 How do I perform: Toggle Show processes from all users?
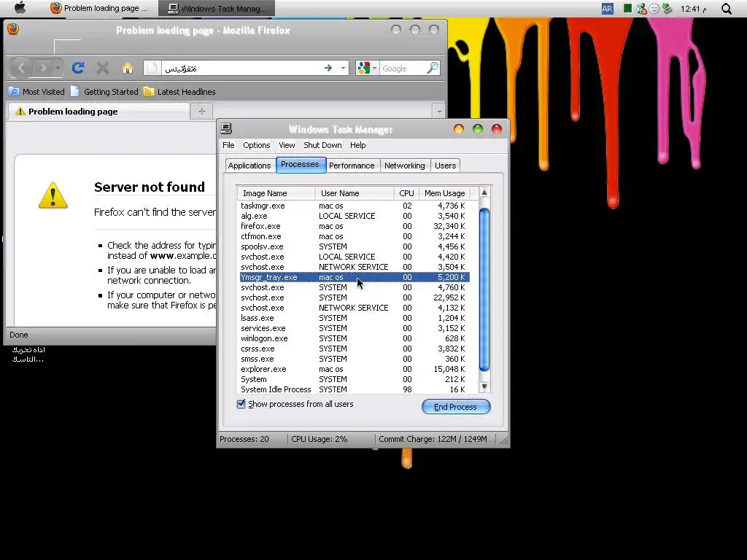(x=241, y=404)
